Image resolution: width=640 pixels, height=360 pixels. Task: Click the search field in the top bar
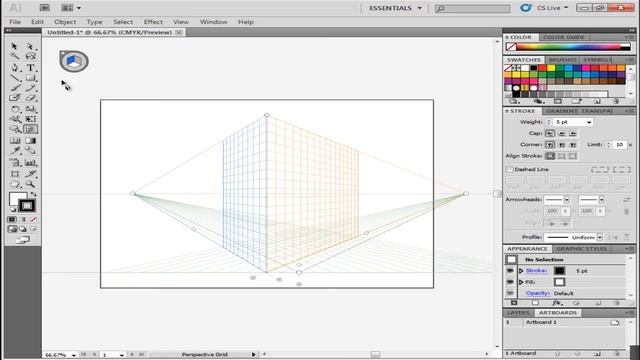pyautogui.click(x=472, y=8)
